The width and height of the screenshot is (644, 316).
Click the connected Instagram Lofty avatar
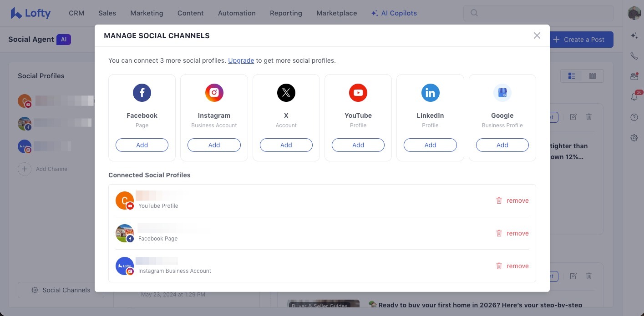pyautogui.click(x=124, y=266)
